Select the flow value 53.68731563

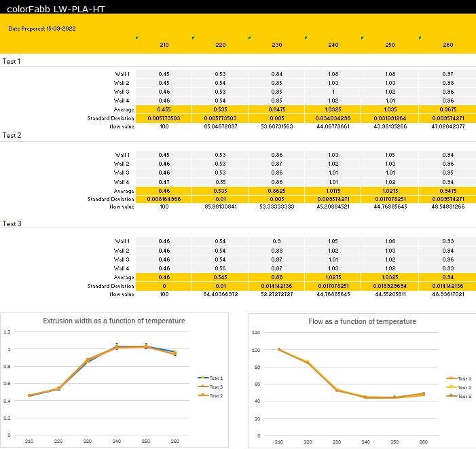coord(276,126)
